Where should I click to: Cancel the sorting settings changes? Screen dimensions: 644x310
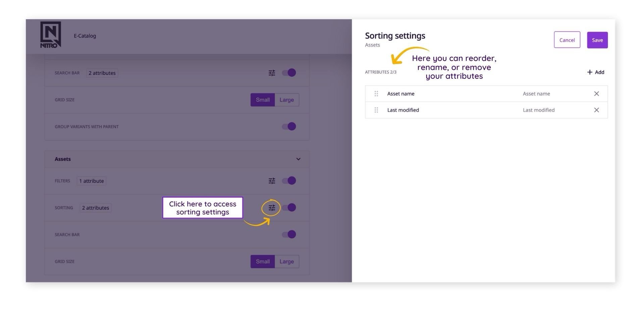point(567,40)
